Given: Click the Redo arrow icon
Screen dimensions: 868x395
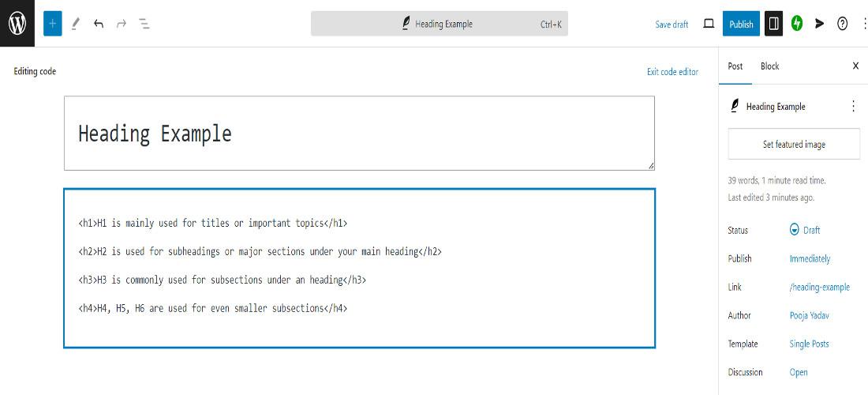Looking at the screenshot, I should tap(122, 24).
